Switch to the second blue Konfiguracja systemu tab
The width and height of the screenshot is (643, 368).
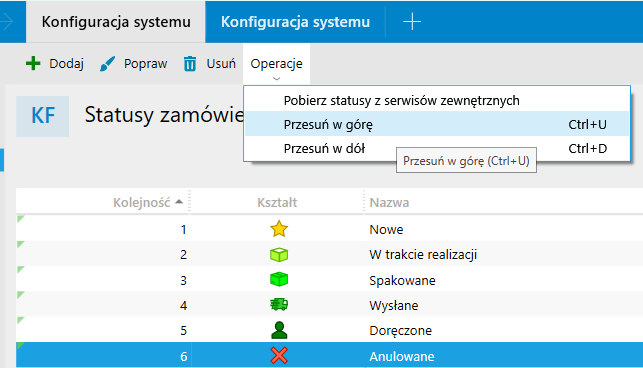(x=295, y=22)
